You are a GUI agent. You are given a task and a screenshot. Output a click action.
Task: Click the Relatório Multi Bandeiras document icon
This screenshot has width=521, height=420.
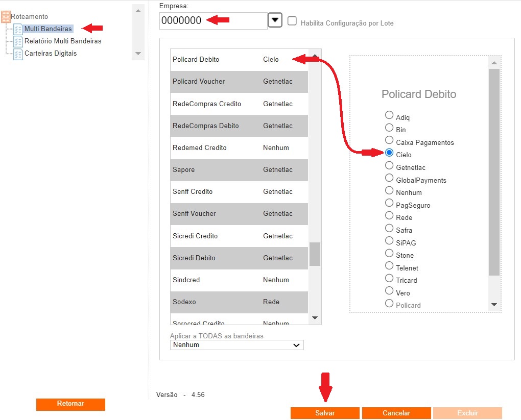point(18,41)
